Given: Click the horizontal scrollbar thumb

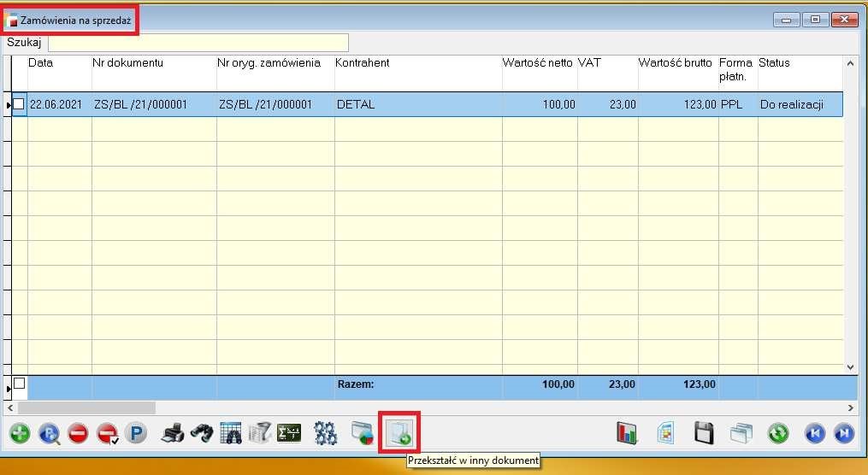Looking at the screenshot, I should pyautogui.click(x=86, y=408).
